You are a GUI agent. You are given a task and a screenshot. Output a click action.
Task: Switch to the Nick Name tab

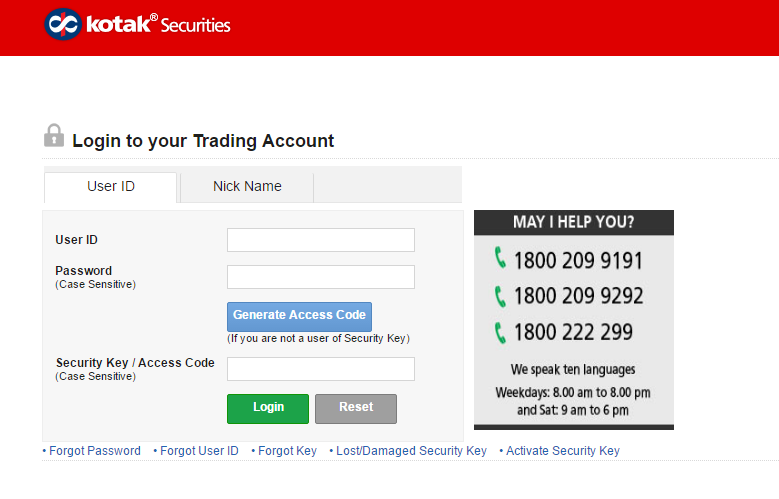coord(247,187)
